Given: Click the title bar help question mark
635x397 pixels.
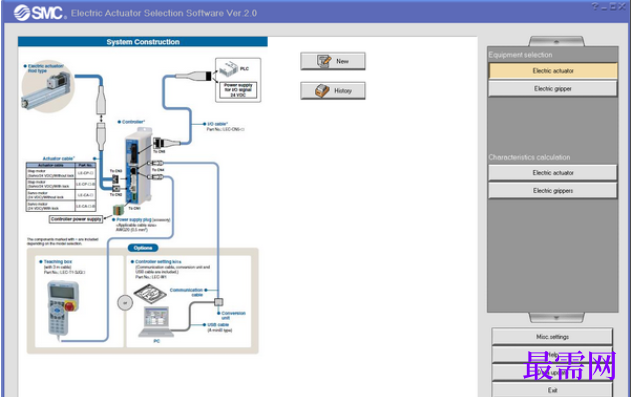Looking at the screenshot, I should point(595,6).
